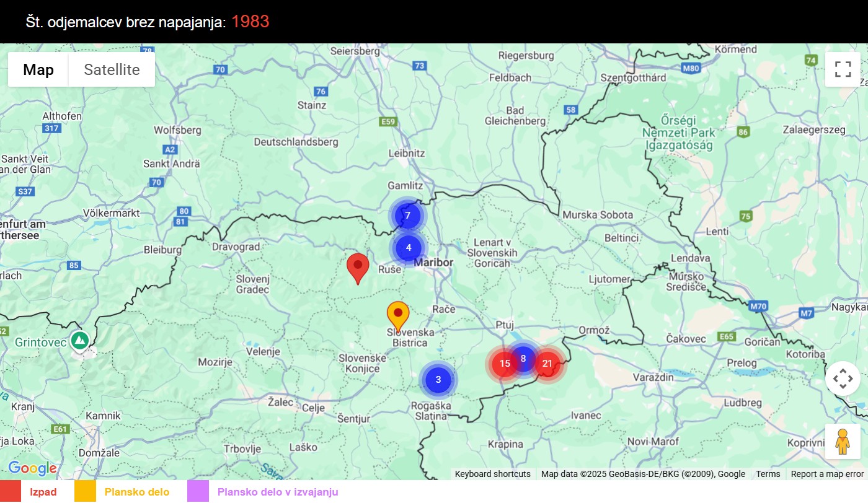Select the red cluster labeled 15 near Ptuj
This screenshot has height=503, width=868.
[504, 364]
